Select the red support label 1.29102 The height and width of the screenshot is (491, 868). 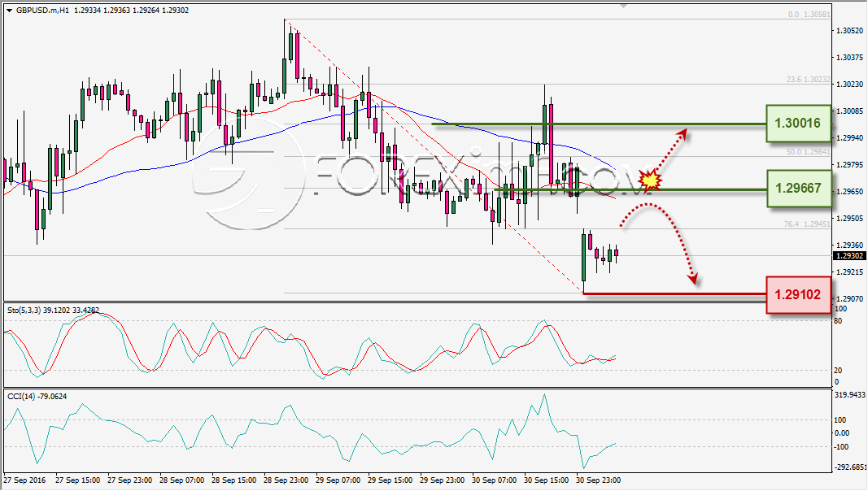coord(798,295)
